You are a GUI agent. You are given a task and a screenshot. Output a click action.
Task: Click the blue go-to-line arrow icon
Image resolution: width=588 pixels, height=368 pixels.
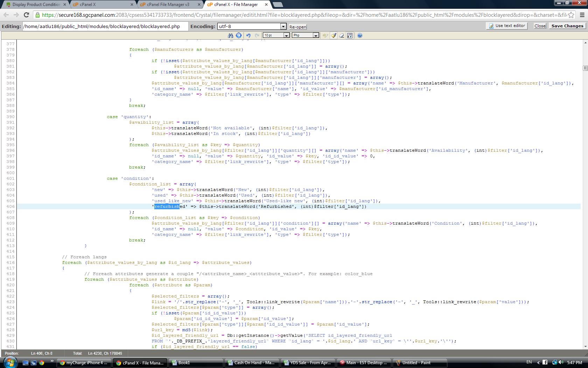pos(239,35)
